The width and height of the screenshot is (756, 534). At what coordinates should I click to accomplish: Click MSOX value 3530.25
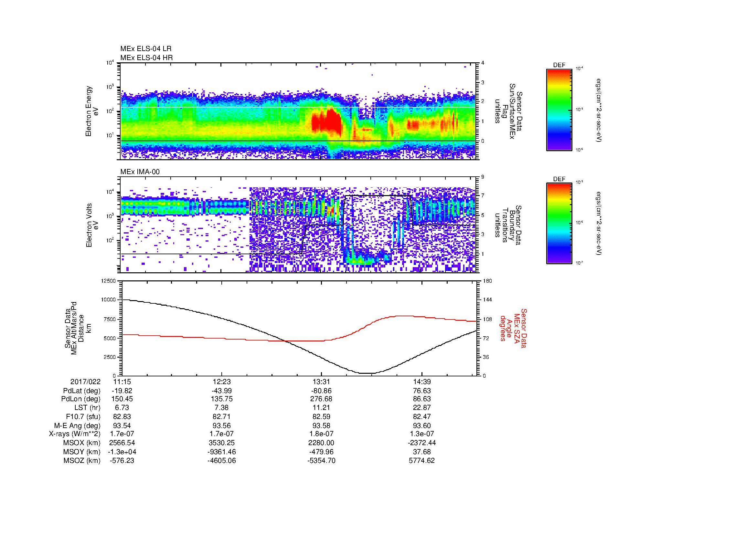pyautogui.click(x=222, y=443)
